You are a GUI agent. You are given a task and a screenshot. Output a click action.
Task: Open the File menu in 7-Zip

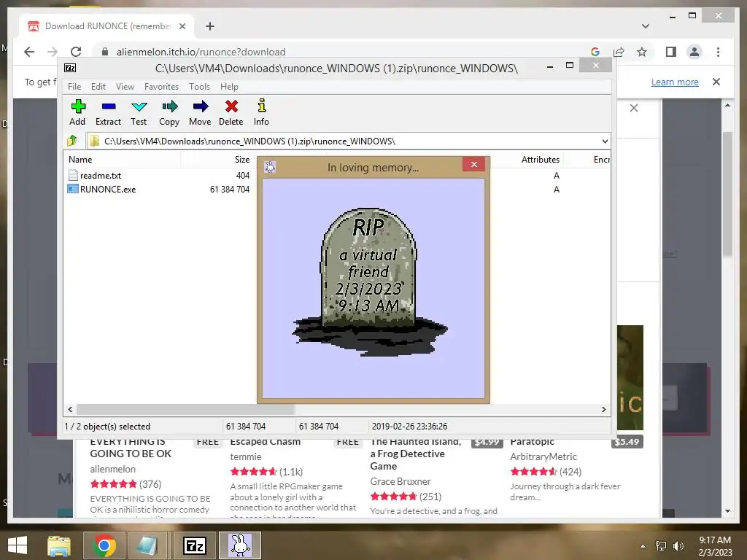point(74,87)
